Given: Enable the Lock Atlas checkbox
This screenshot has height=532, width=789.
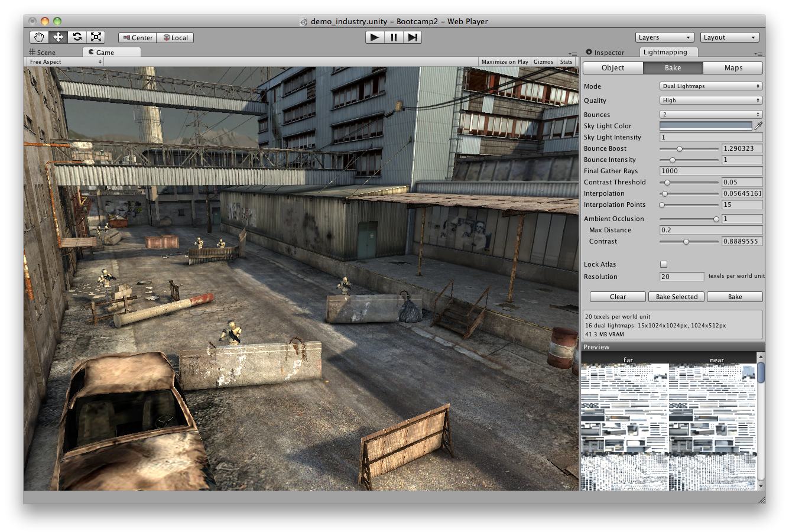Looking at the screenshot, I should coord(664,264).
